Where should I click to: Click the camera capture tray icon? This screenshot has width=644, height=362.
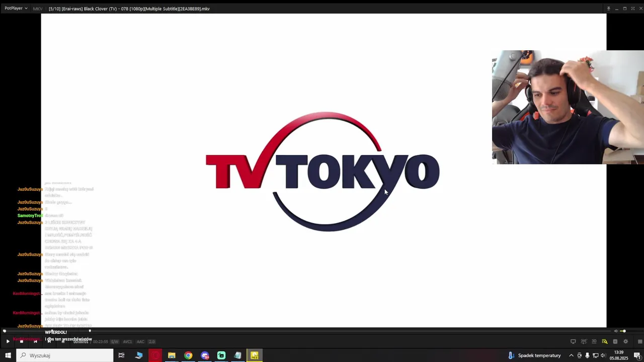pos(579,355)
